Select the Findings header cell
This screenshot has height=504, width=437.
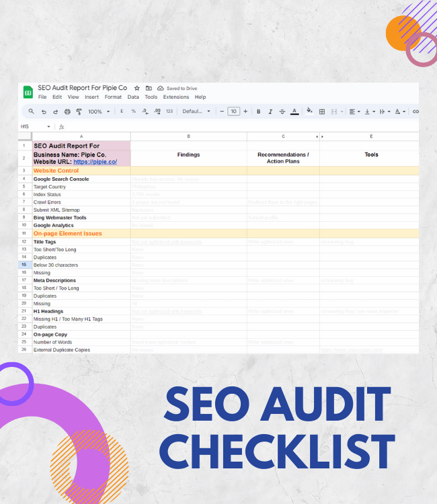(189, 158)
